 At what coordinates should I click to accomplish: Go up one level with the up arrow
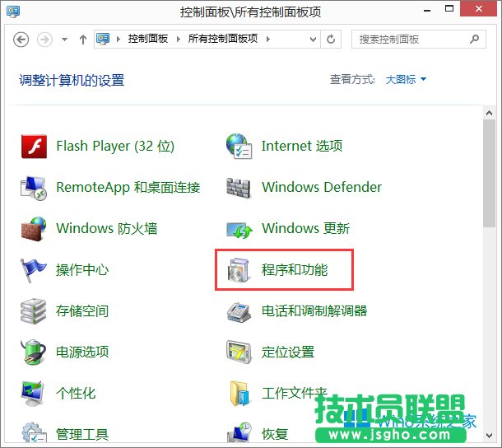(83, 40)
